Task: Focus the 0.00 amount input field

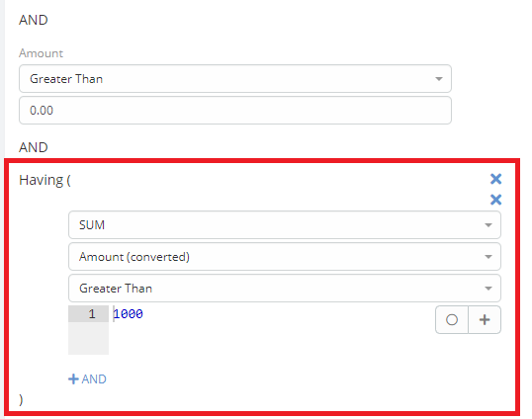Action: pos(235,110)
